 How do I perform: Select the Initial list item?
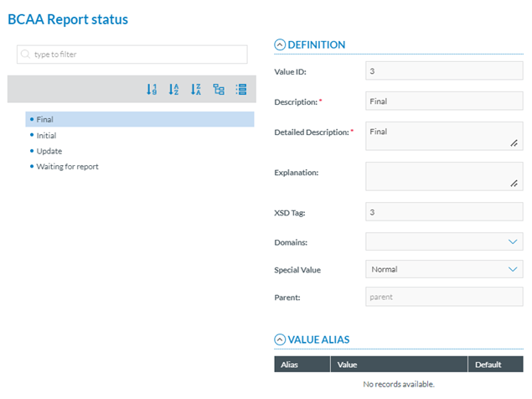[47, 135]
